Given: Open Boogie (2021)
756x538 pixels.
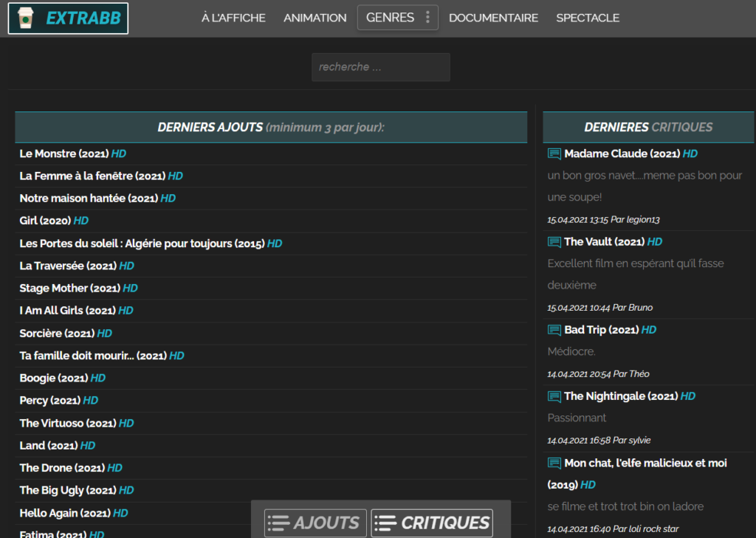Looking at the screenshot, I should (x=62, y=378).
